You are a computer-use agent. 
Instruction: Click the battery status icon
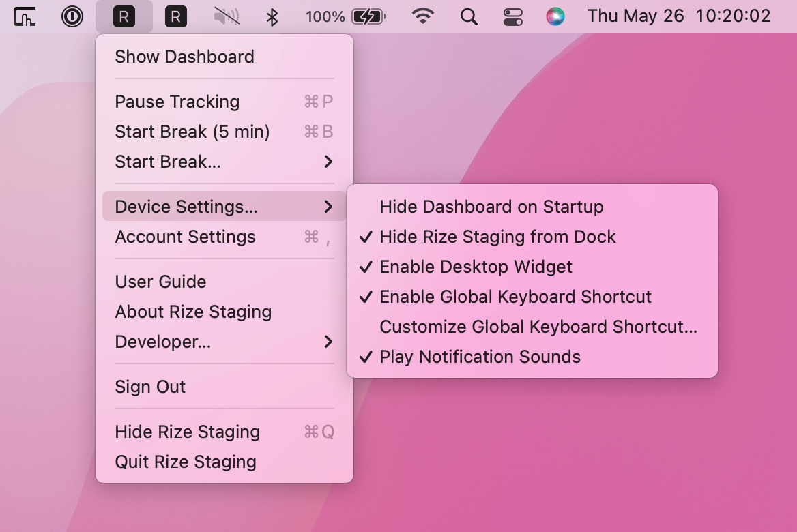pyautogui.click(x=369, y=17)
